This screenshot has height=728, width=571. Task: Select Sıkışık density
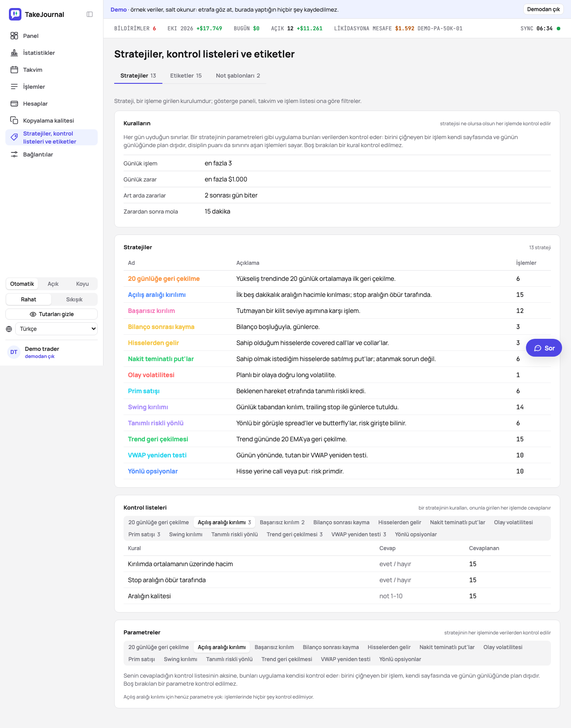[74, 300]
